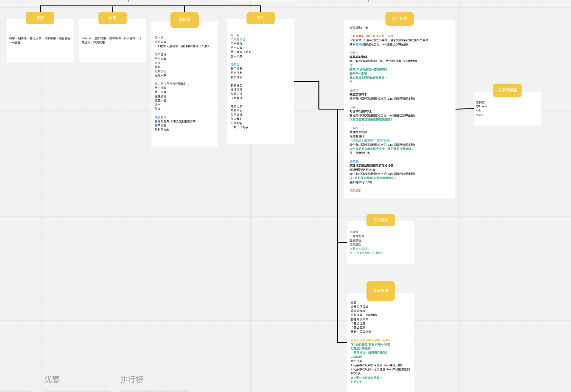Click the red 活动规则 text in newbie tasks
The height and width of the screenshot is (392, 571).
coord(355,191)
